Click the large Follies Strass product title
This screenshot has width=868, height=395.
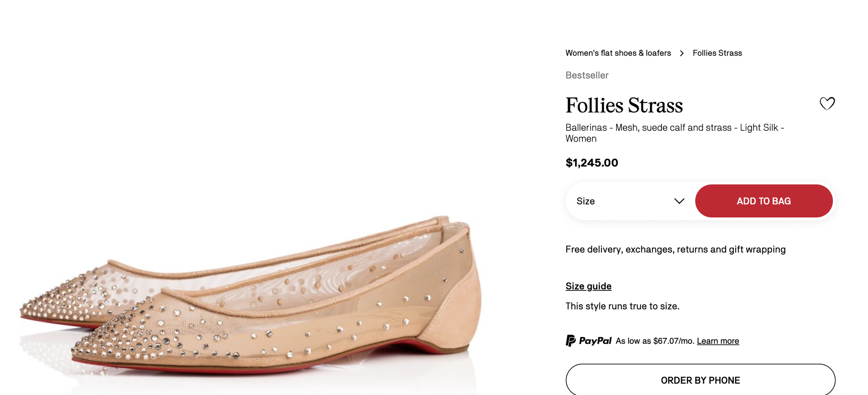(624, 105)
